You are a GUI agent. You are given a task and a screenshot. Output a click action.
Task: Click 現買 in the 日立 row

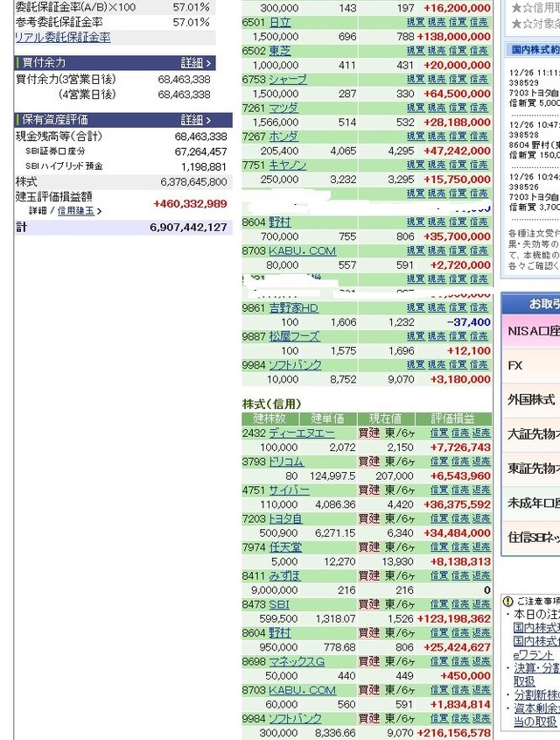(416, 22)
